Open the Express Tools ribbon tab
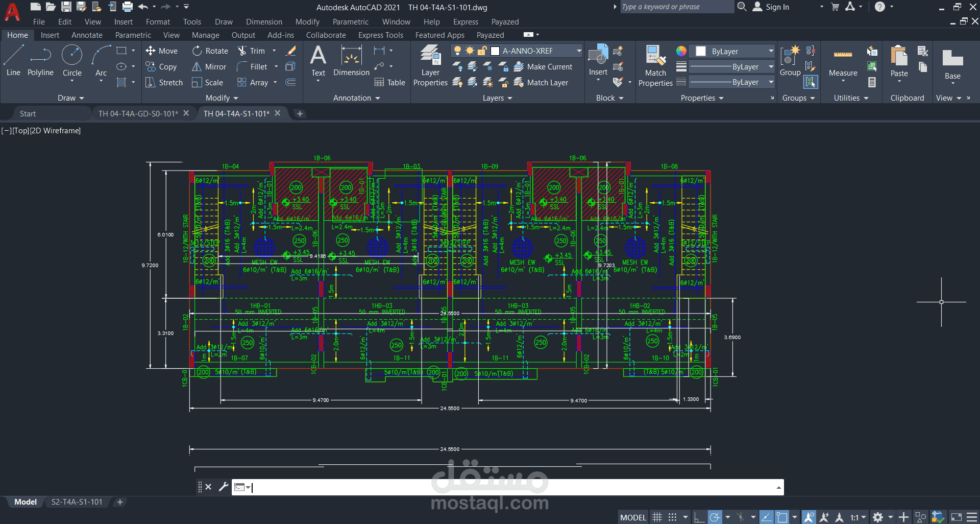 pos(381,35)
